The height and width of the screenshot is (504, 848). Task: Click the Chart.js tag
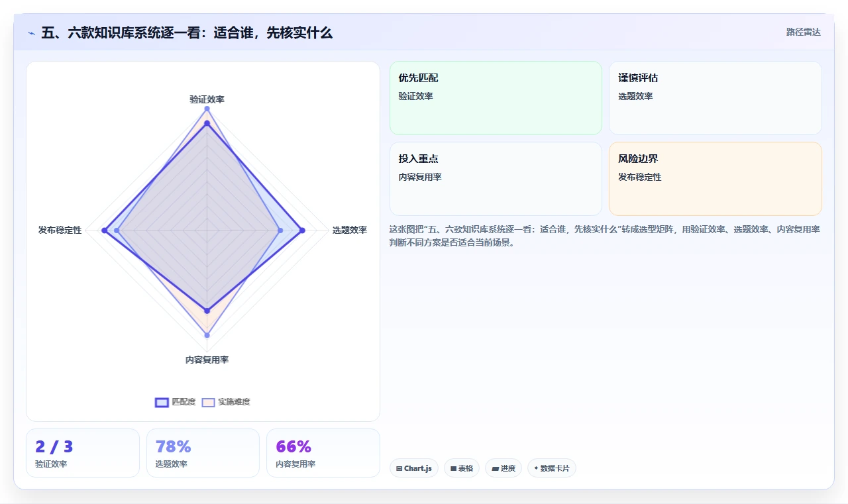(414, 468)
